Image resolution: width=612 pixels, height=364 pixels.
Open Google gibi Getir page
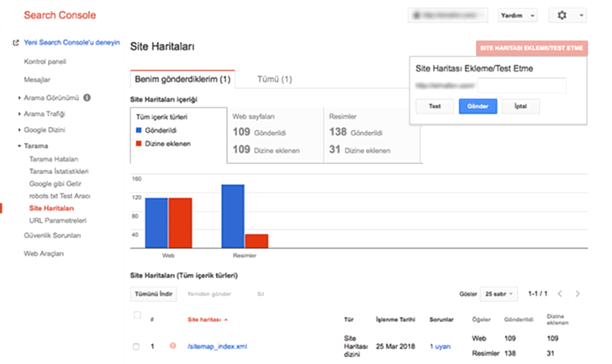tap(55, 184)
